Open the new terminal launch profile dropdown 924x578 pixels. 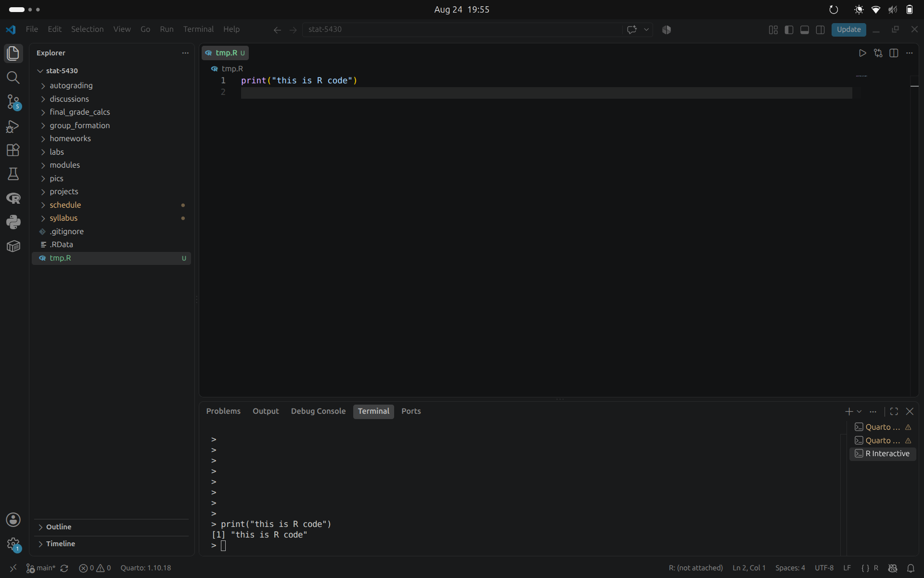click(859, 411)
